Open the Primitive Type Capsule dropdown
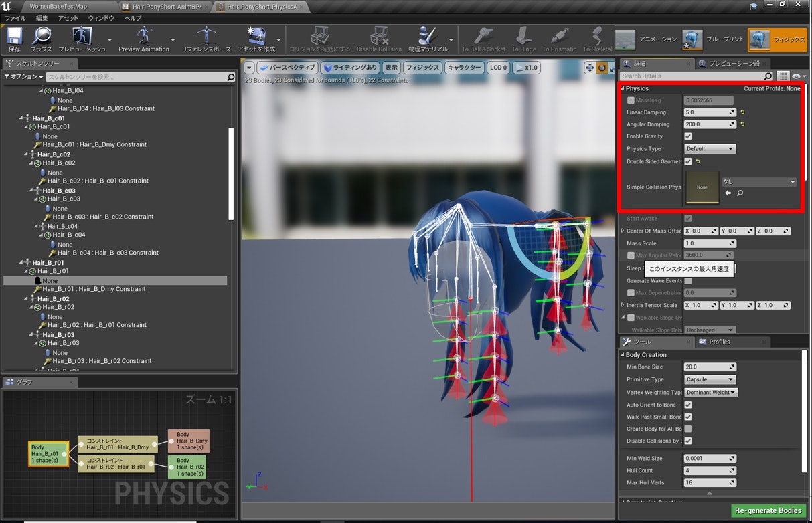The image size is (812, 523). pos(710,379)
